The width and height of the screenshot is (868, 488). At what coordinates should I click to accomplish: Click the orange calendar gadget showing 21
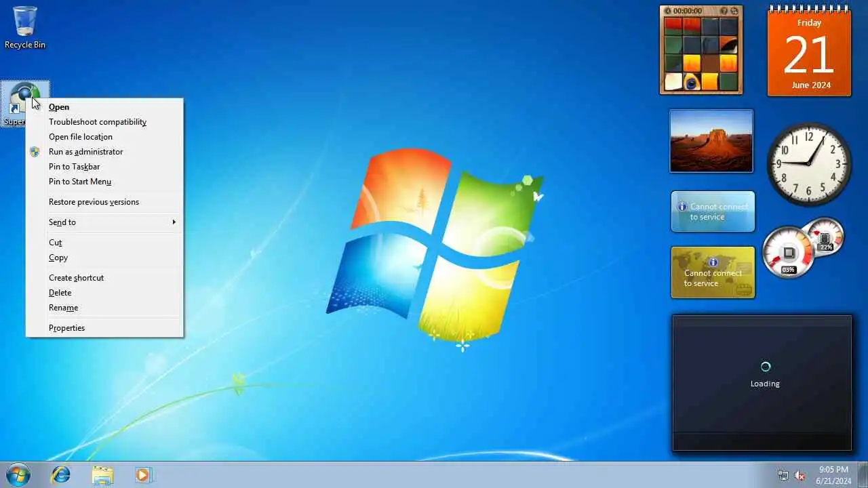[809, 51]
